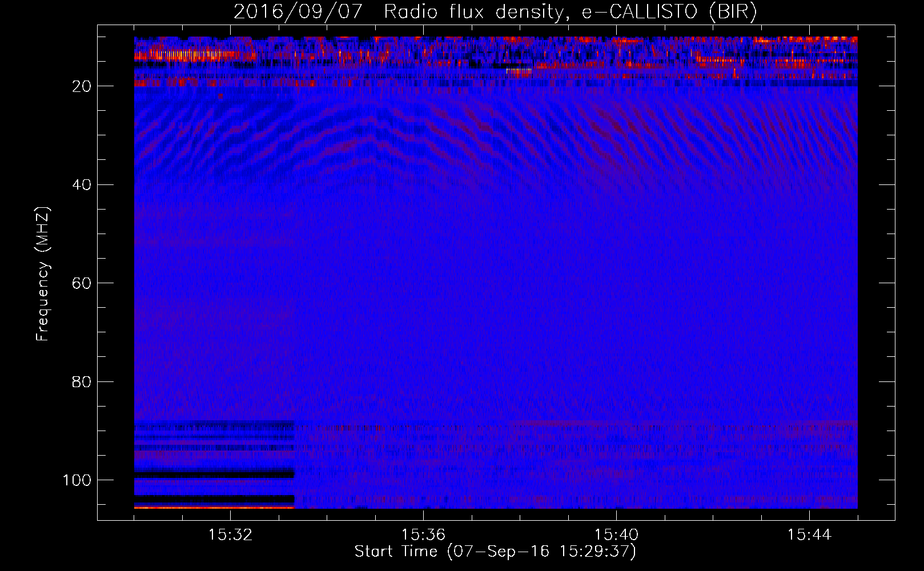Click the 15:40 time tick label
Image resolution: width=924 pixels, height=571 pixels.
tap(616, 535)
